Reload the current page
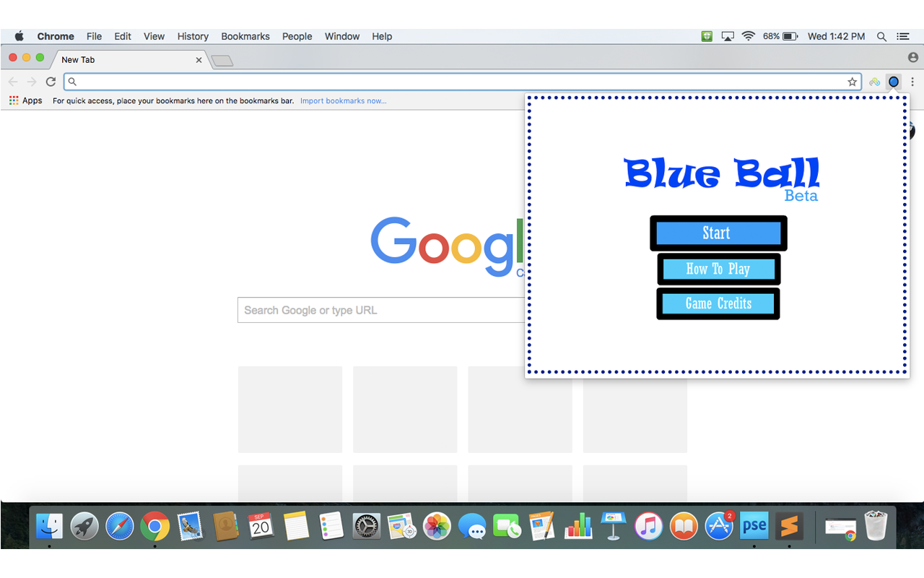 pos(50,82)
